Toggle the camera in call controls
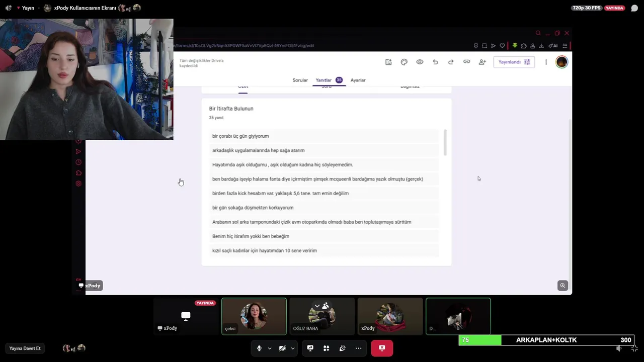Image resolution: width=644 pixels, height=362 pixels. (x=282, y=348)
